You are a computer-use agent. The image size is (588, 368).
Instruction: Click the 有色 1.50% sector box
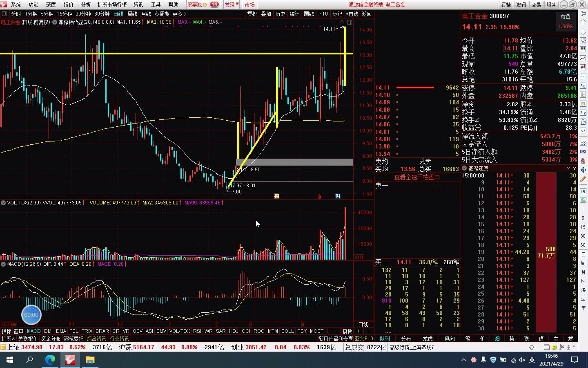pos(566,22)
